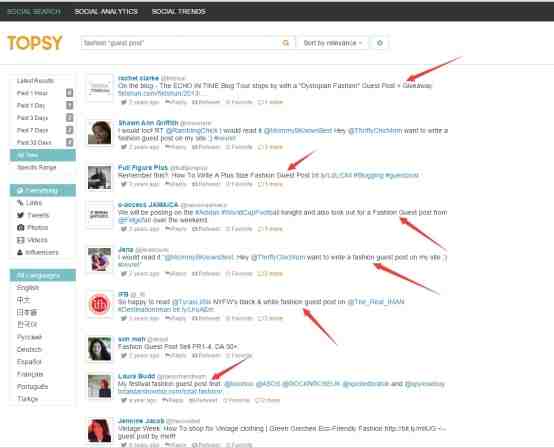Click the search magnifier icon in search box

coord(285,43)
